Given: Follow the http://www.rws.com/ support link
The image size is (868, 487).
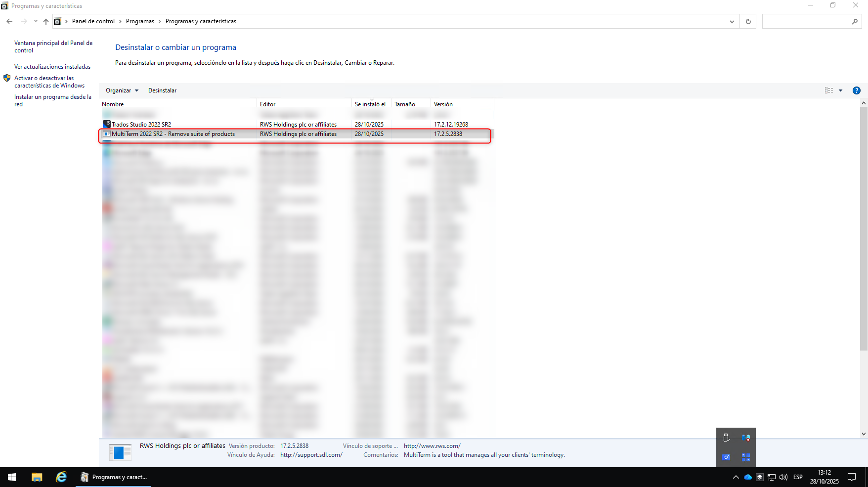Looking at the screenshot, I should pyautogui.click(x=432, y=445).
